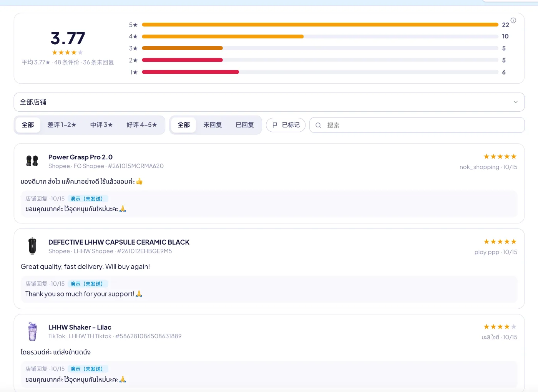The image size is (538, 392).
Task: Show 未回复 unreplied reviews
Action: click(213, 125)
